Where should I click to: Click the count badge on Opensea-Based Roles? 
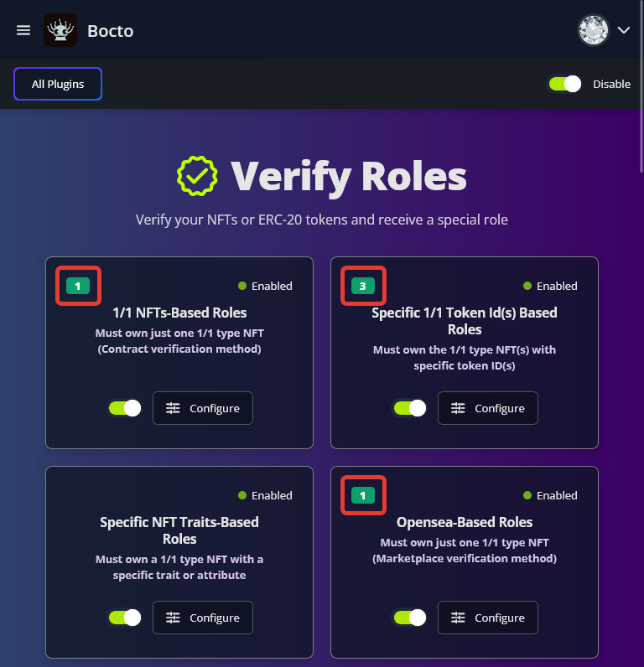pyautogui.click(x=363, y=495)
